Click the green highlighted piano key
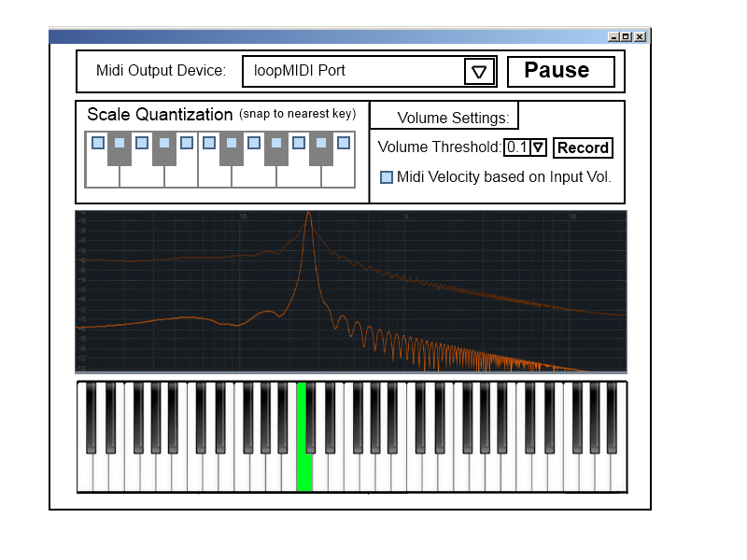 pos(304,471)
